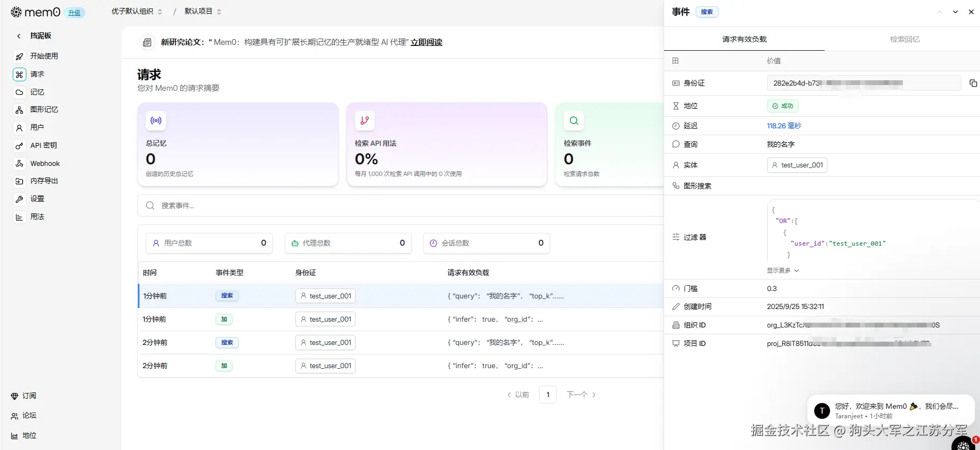Open 图形记忆 graph icon
The height and width of the screenshot is (450, 980).
coord(20,110)
